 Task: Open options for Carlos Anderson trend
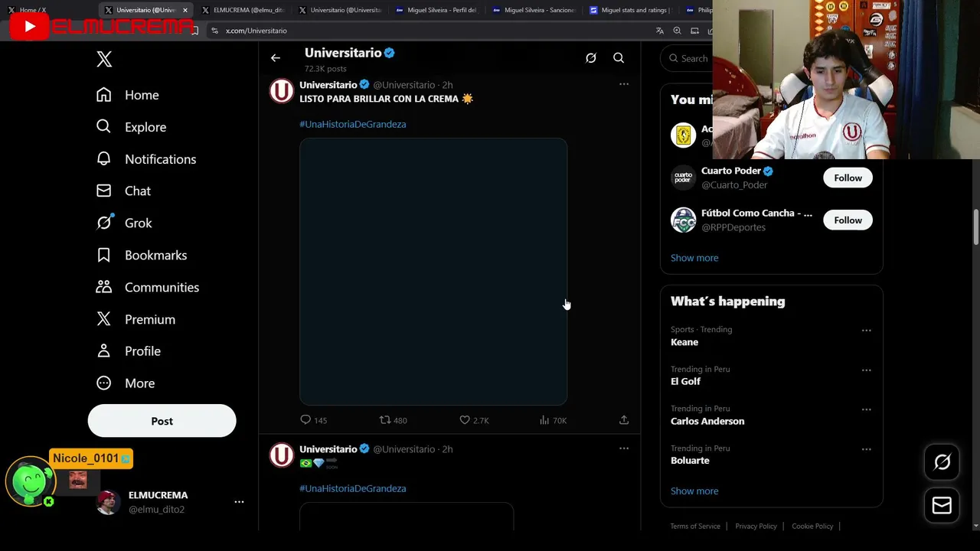pos(866,409)
